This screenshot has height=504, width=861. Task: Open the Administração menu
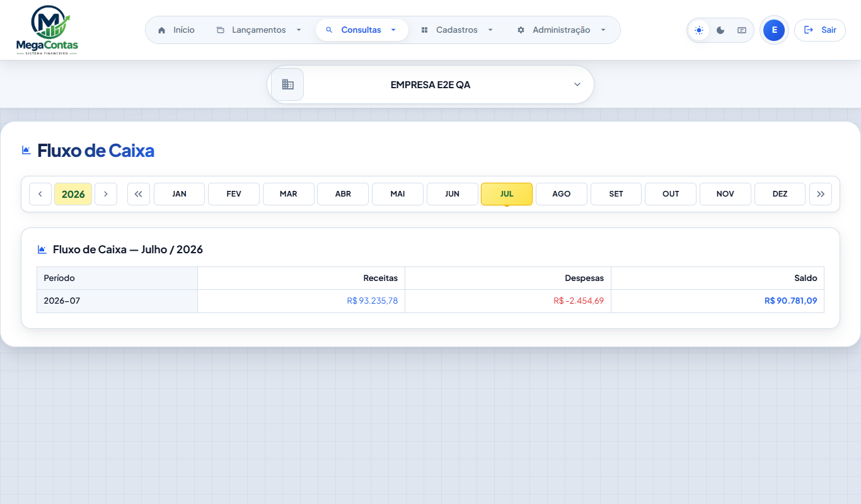pos(562,30)
